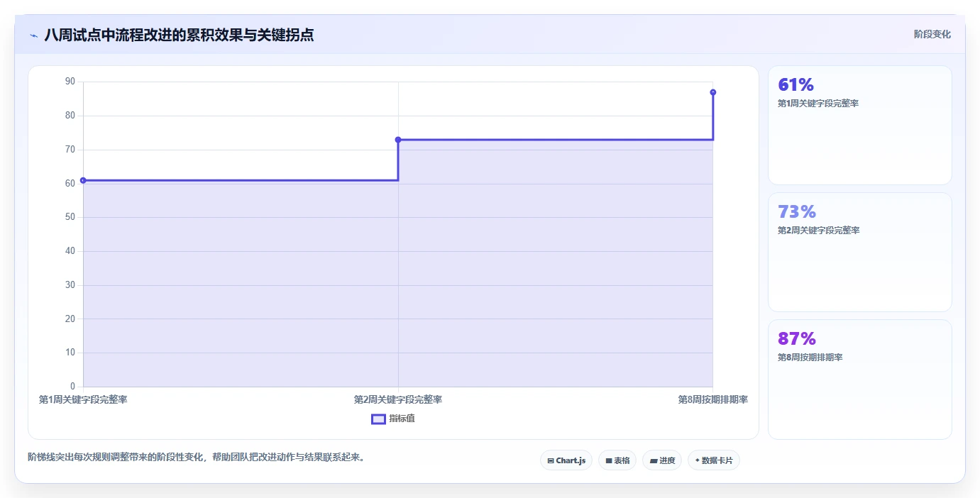Viewport: 980px width, 498px height.
Task: Click the y-axis tick label 90
Action: pos(70,82)
